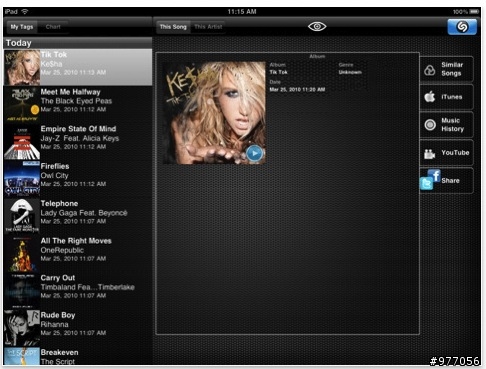Tap the large Ke$ha album cover
This screenshot has width=486, height=369.
214,113
